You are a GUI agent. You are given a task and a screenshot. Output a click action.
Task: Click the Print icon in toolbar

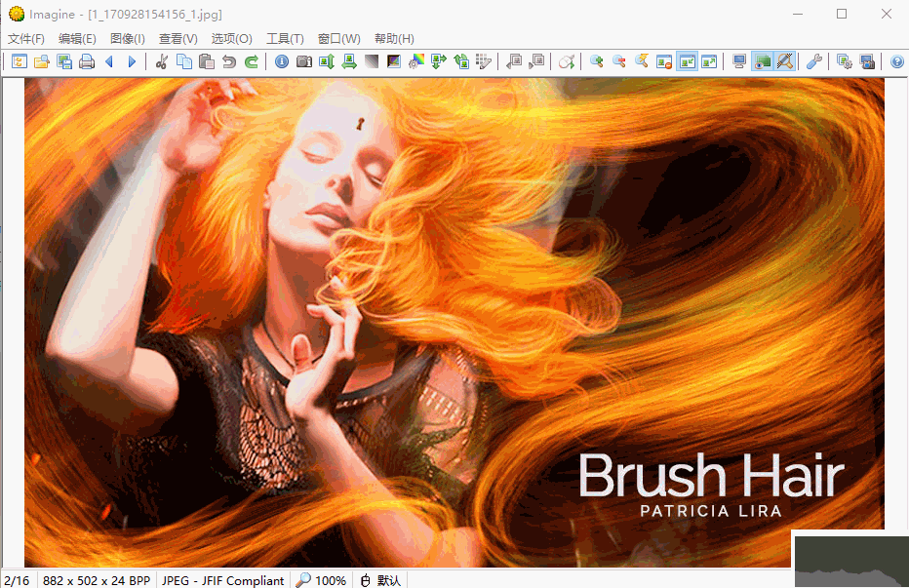(x=87, y=61)
